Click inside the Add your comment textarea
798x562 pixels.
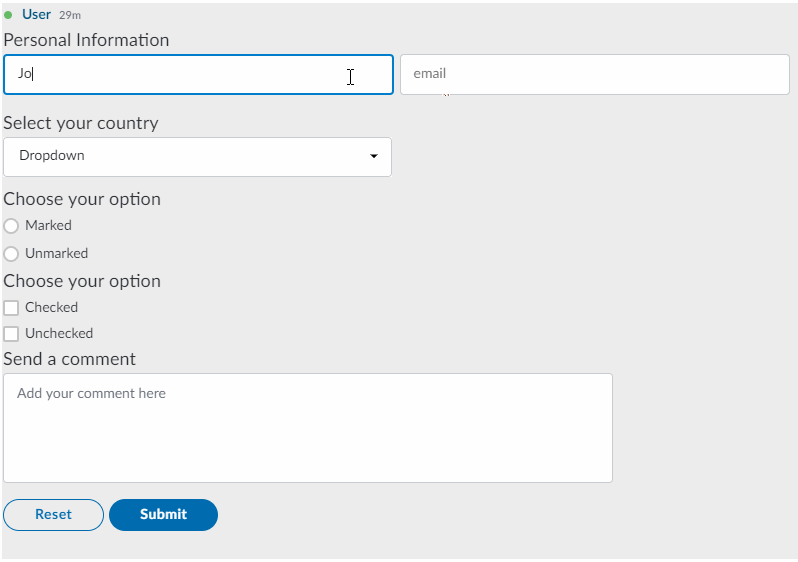click(308, 428)
